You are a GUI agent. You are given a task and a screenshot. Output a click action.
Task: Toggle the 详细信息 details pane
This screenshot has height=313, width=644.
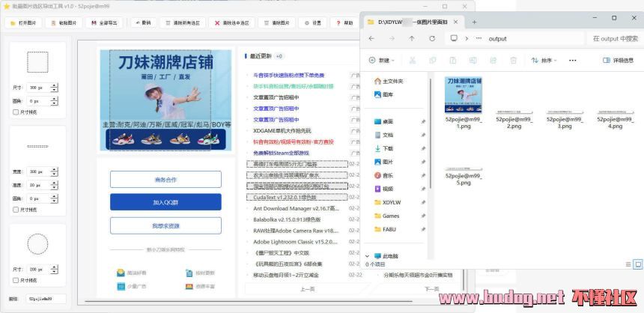pyautogui.click(x=618, y=61)
